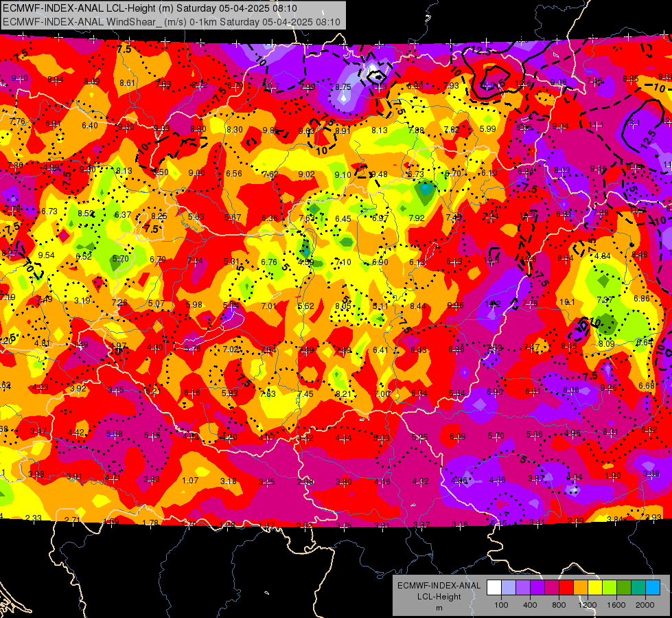Select the orange legend color swatch
This screenshot has height=618, width=672.
point(581,588)
